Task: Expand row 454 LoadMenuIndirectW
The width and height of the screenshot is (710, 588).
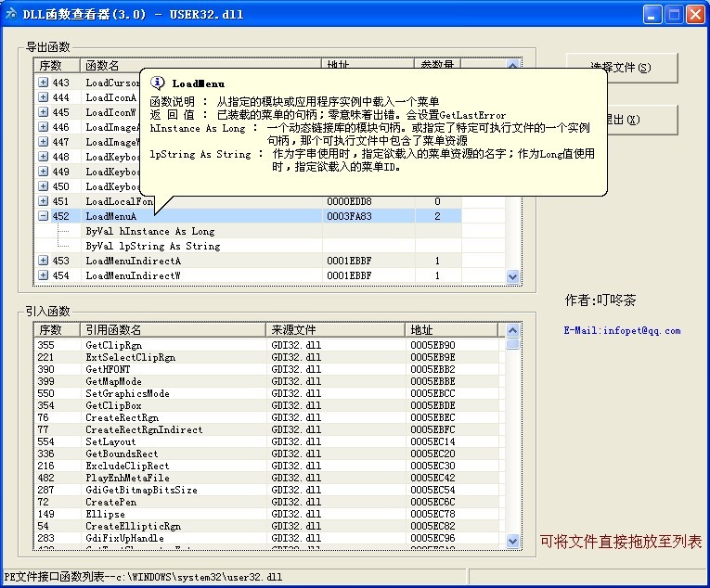Action: (x=43, y=275)
